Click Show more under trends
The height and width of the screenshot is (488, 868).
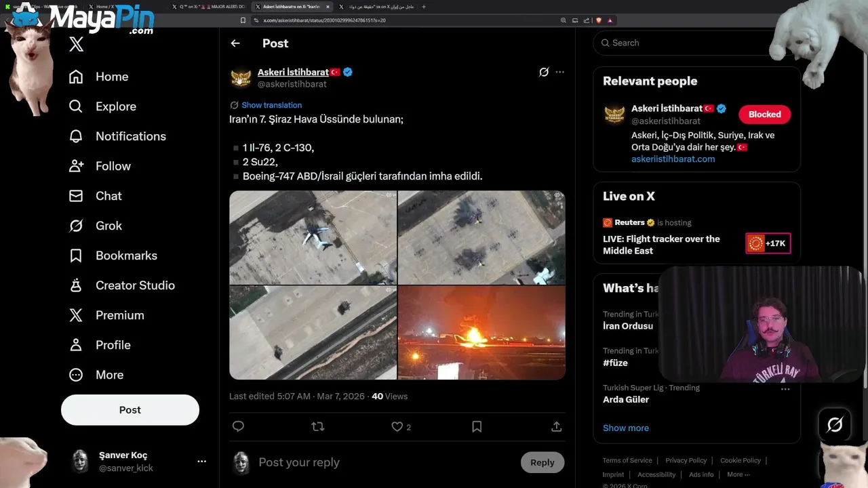click(626, 428)
